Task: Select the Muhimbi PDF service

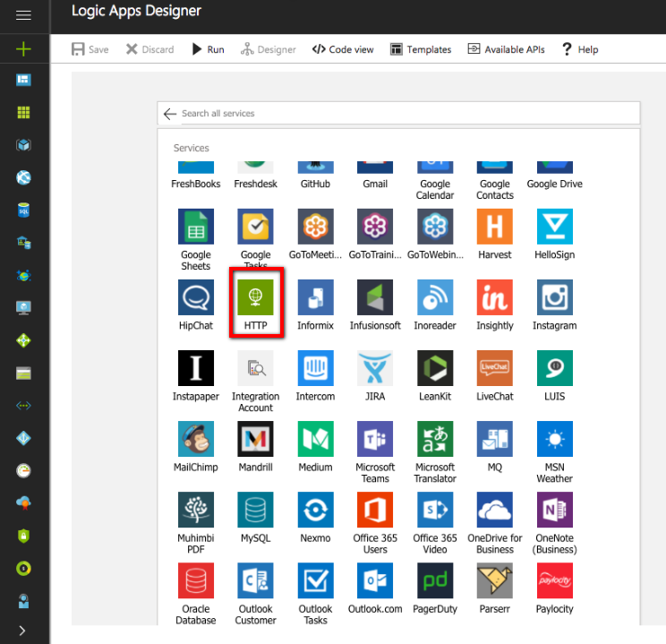Action: (196, 510)
